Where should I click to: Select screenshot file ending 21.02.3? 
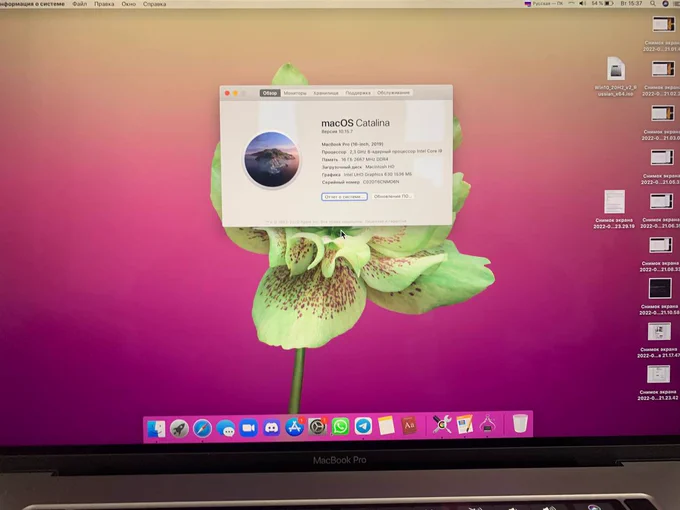pyautogui.click(x=662, y=78)
